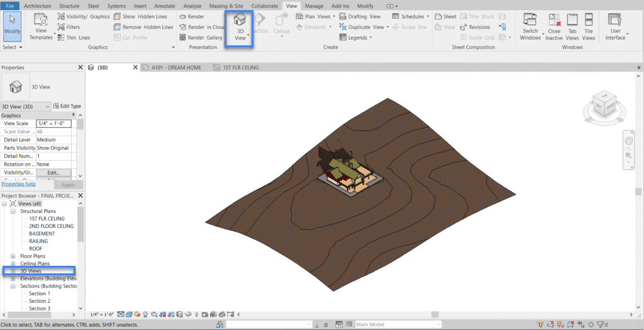
Task: Expand the 3D Views tree node
Action: pos(14,271)
